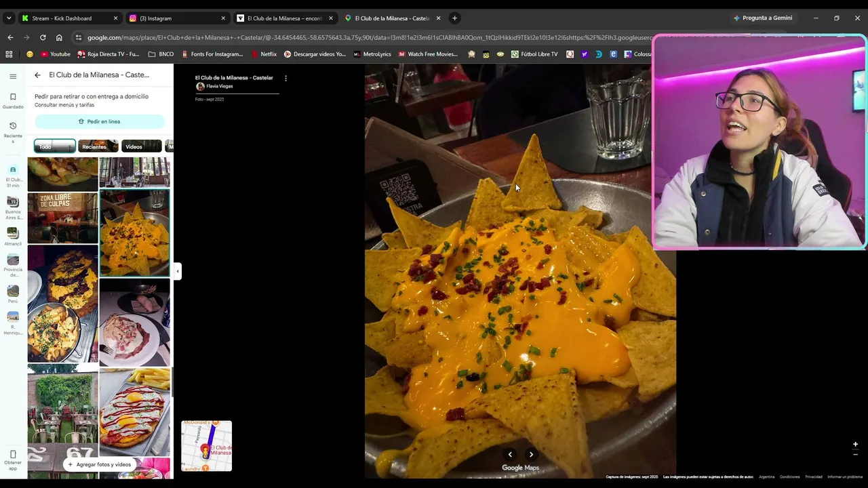Select the Todo photo filter
Screen dimensions: 868x488
(55, 146)
